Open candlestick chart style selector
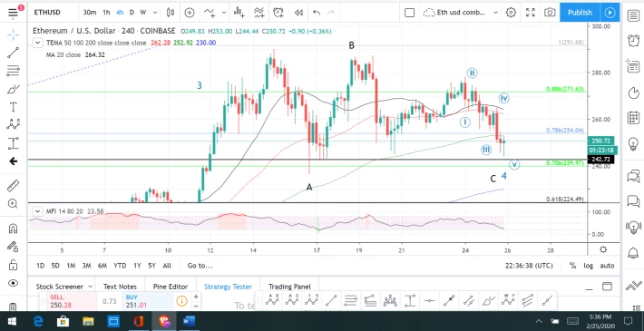This screenshot has width=644, height=331. pos(171,13)
